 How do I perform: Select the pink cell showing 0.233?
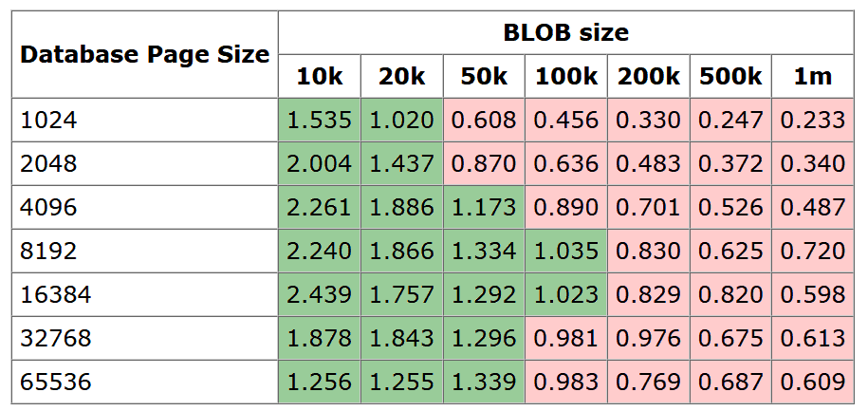pos(813,121)
